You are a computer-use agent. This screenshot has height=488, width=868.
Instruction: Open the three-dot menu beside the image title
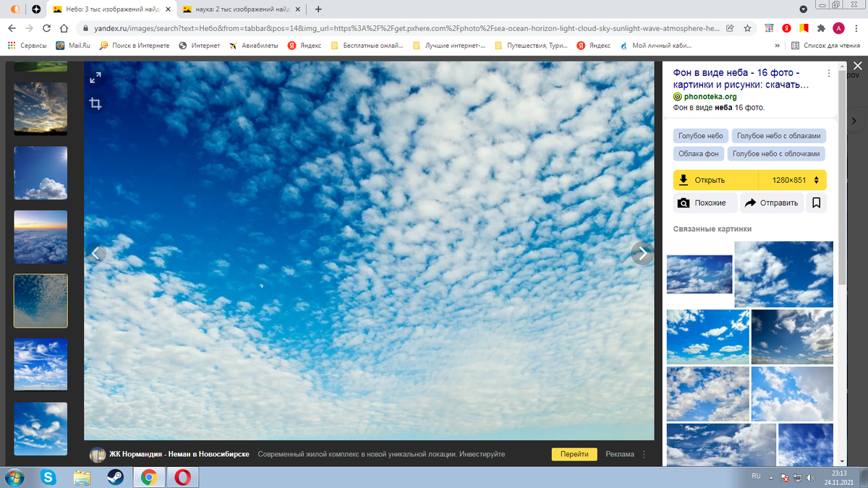click(829, 73)
